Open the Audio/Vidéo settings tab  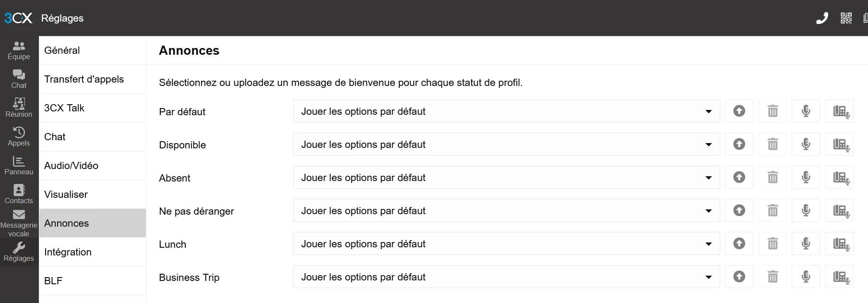pyautogui.click(x=71, y=166)
